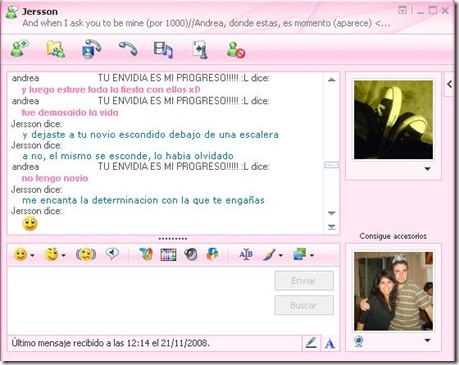Viewport: 459px width, 365px height.
Task: Expand the winks dropdown arrow
Action: click(63, 256)
